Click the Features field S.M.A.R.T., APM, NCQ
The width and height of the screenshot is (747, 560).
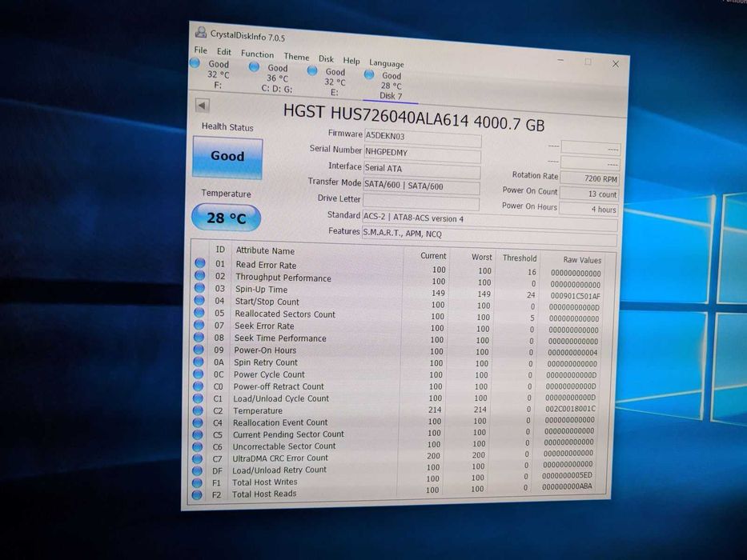(489, 236)
